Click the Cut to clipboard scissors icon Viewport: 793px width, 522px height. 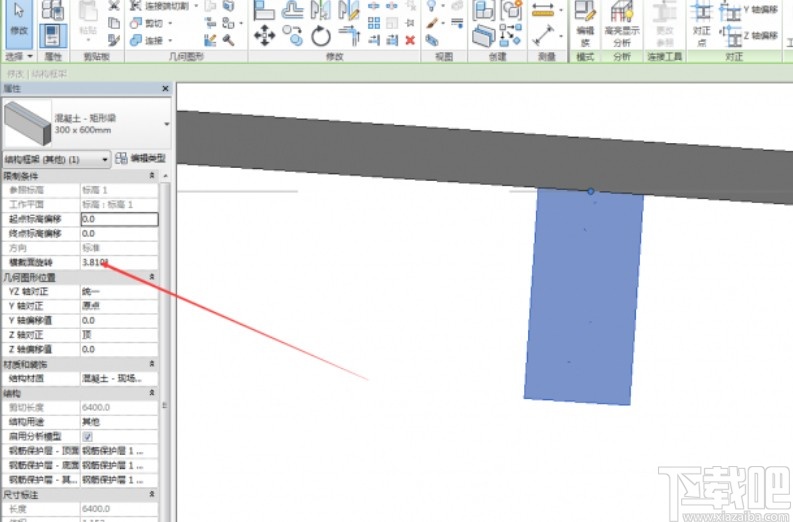[x=114, y=6]
